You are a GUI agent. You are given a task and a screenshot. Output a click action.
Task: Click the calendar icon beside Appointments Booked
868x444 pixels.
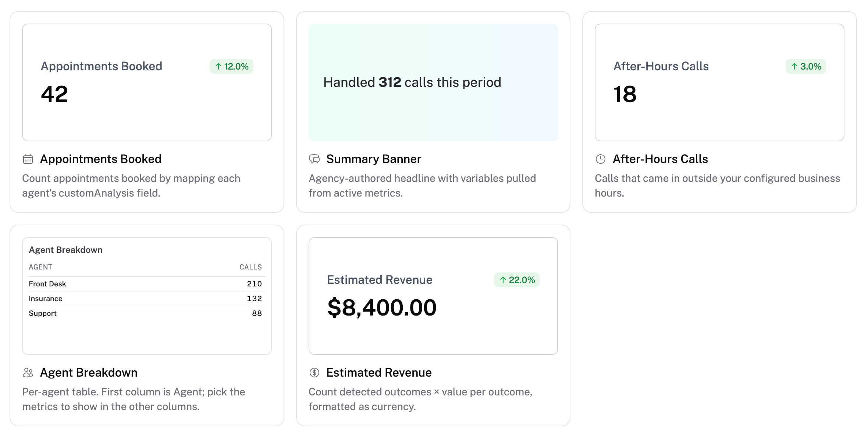28,159
